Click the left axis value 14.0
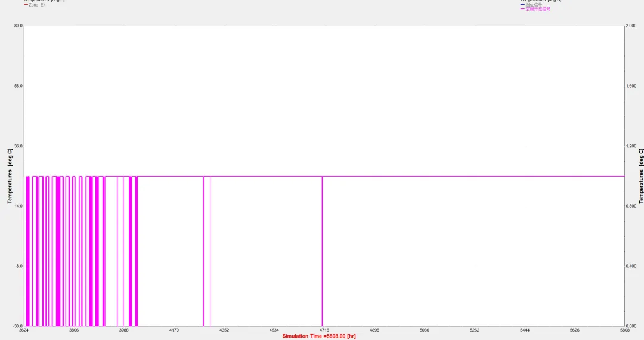Viewport: 644px width, 340px height. pos(18,206)
